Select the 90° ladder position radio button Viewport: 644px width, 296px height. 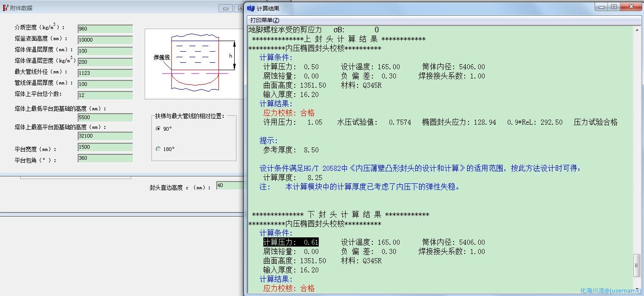click(x=158, y=129)
